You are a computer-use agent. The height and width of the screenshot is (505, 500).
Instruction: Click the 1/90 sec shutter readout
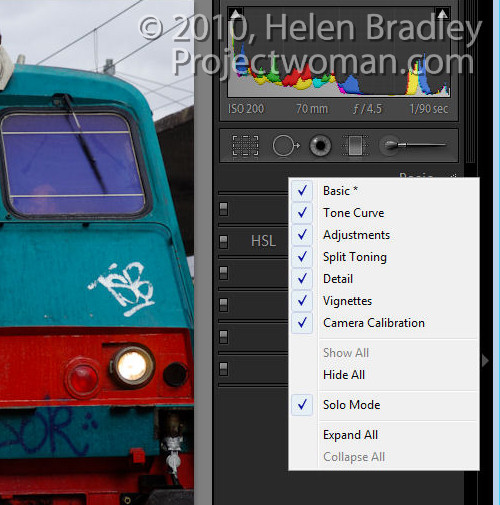pos(428,109)
